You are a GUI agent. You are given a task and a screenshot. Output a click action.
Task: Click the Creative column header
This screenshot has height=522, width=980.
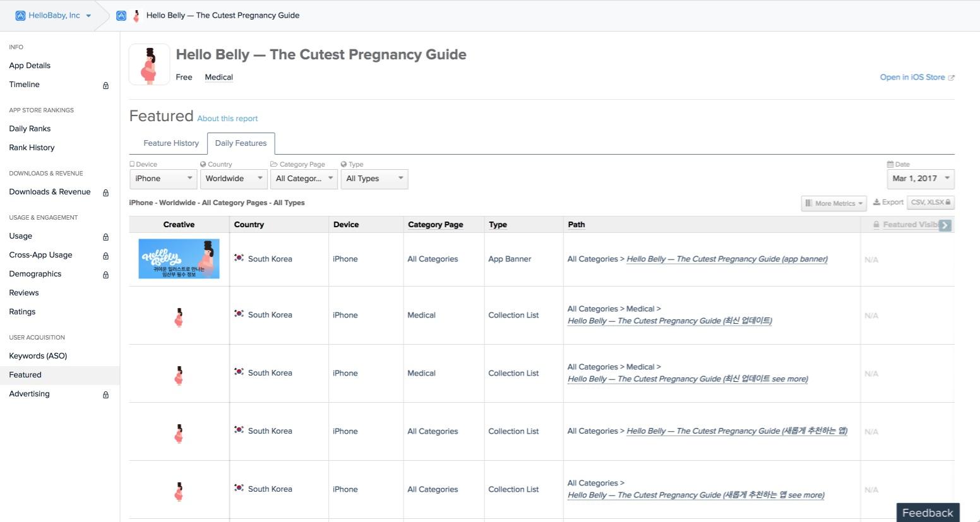point(179,225)
